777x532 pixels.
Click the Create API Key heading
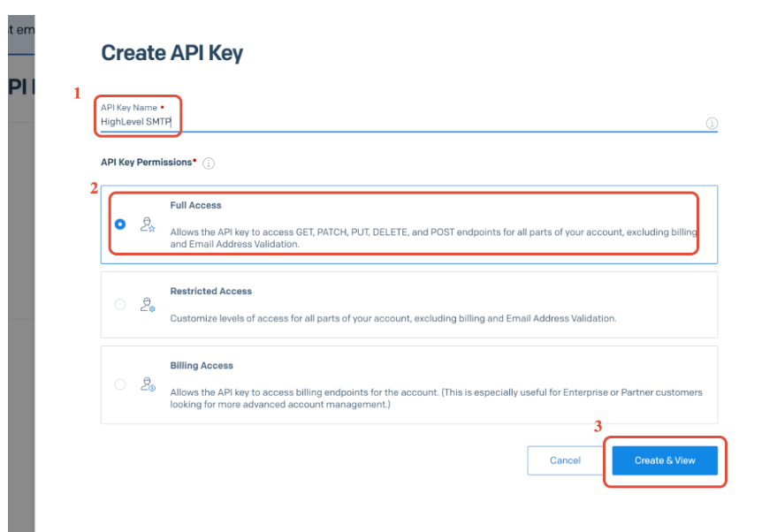171,53
